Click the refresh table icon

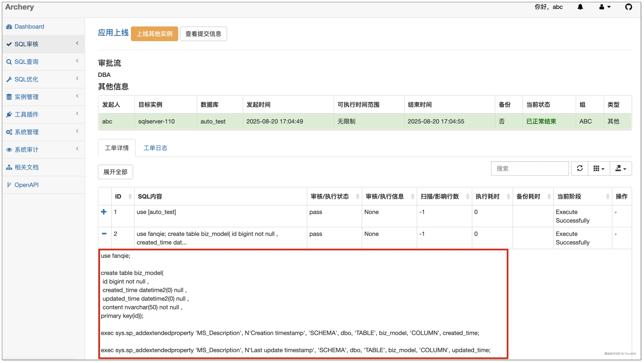(x=580, y=168)
